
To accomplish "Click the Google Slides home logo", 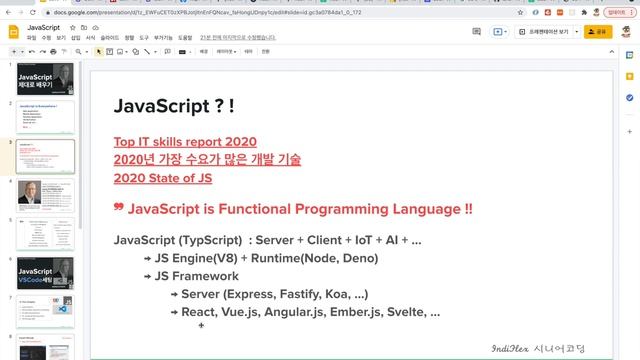I will [x=13, y=31].
